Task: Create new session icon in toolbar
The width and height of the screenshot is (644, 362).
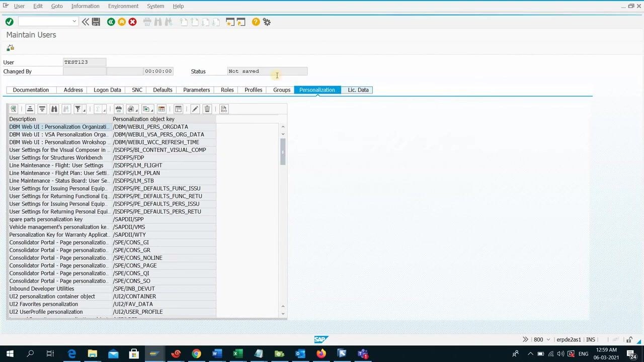Action: tap(230, 22)
